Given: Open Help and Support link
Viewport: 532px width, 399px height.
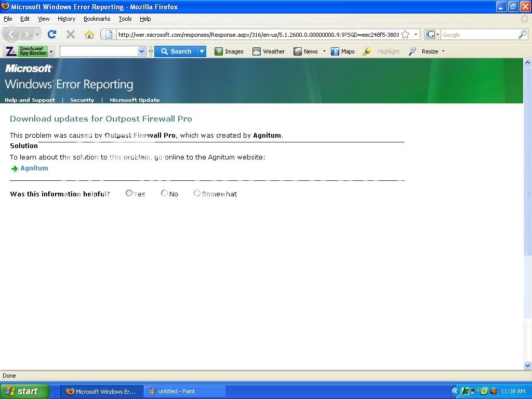Looking at the screenshot, I should [x=30, y=100].
